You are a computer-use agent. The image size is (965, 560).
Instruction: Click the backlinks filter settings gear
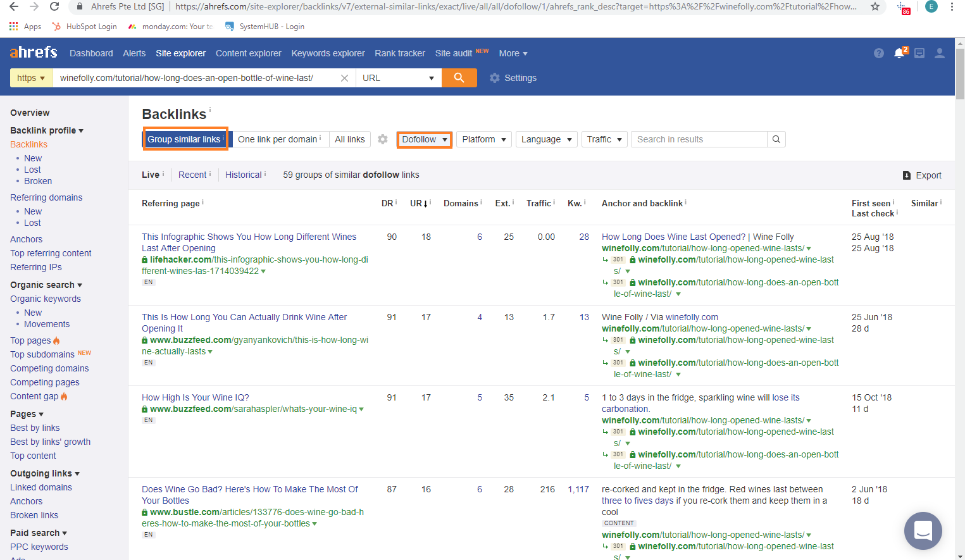(383, 139)
